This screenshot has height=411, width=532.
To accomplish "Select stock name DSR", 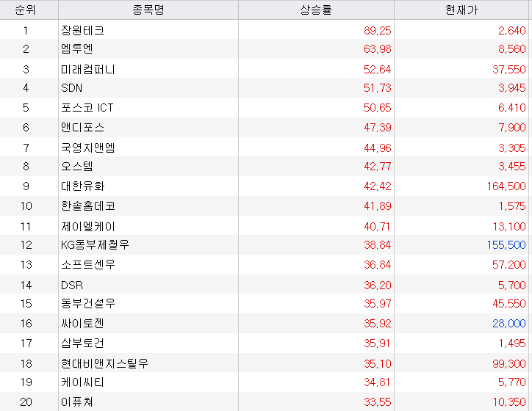I will (72, 285).
